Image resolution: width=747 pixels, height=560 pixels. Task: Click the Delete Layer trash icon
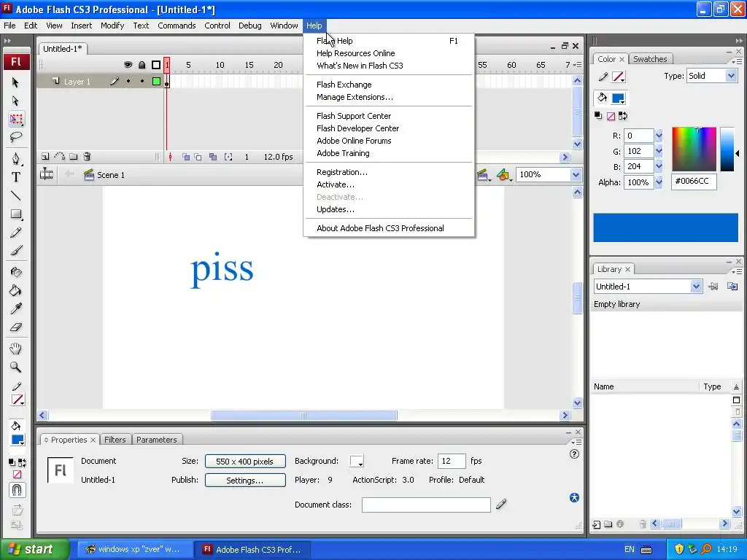pos(87,156)
